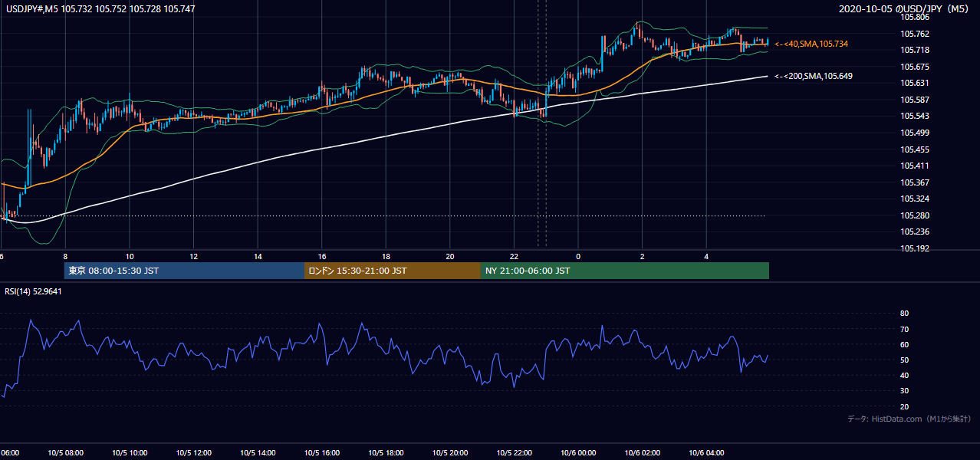The height and width of the screenshot is (460, 980).
Task: Click the bottom time label 10/5 14:00
Action: 258,453
